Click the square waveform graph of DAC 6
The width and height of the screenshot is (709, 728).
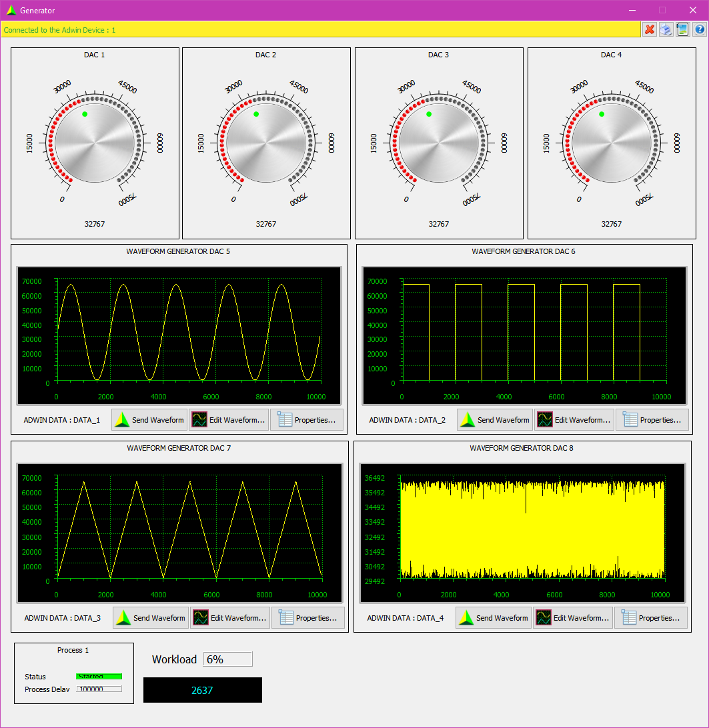click(524, 336)
